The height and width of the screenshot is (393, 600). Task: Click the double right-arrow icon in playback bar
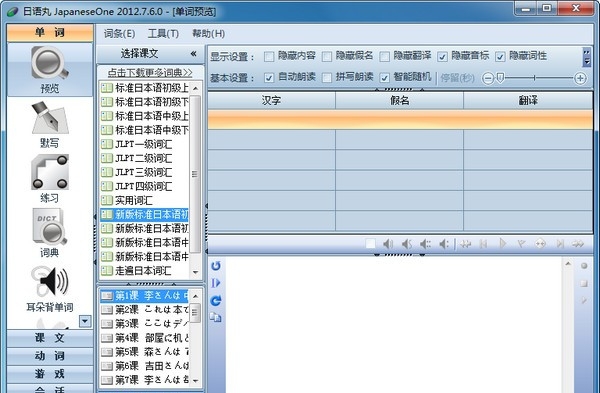pyautogui.click(x=578, y=244)
